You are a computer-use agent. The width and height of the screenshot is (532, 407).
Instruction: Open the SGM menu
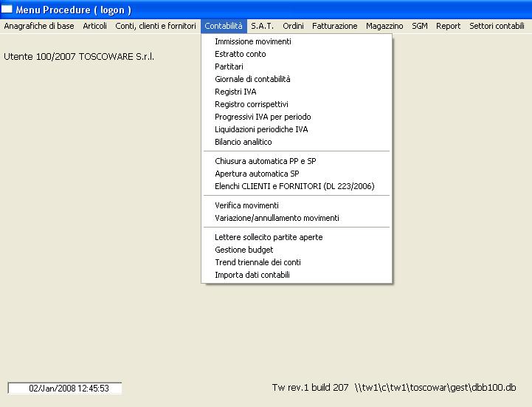pos(420,26)
